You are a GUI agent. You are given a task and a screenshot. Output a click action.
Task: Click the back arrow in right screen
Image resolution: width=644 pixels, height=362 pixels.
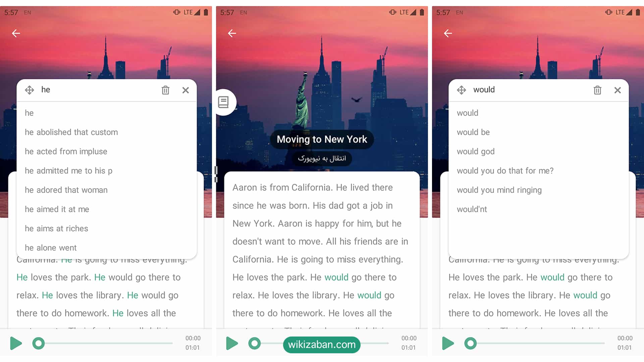pyautogui.click(x=448, y=33)
